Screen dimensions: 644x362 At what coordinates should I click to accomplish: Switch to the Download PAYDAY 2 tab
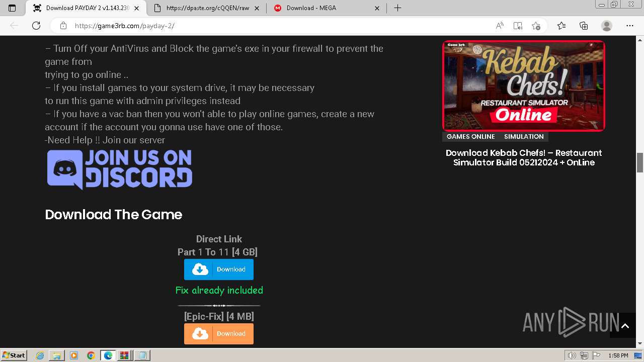[86, 8]
